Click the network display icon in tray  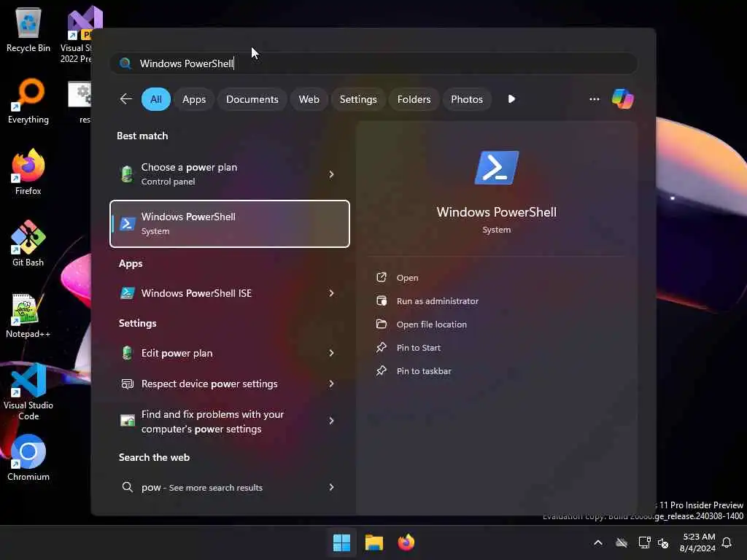[x=644, y=542]
